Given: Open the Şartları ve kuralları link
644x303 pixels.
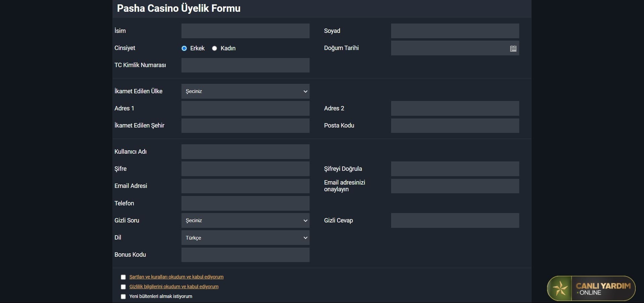Looking at the screenshot, I should coord(176,277).
